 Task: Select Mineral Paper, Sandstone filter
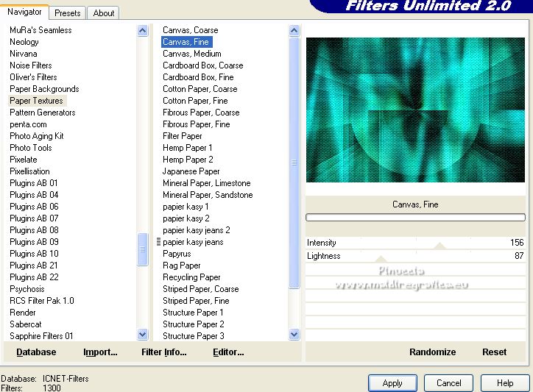tap(208, 195)
